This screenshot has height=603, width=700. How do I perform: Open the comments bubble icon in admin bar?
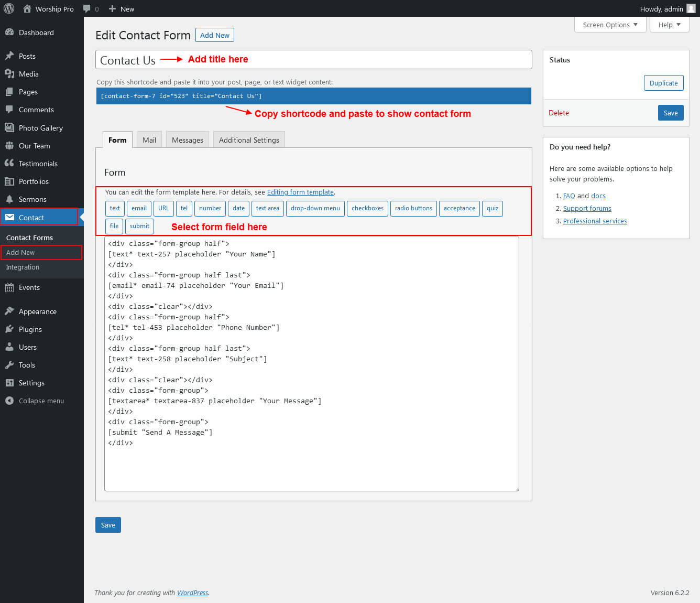click(x=87, y=9)
